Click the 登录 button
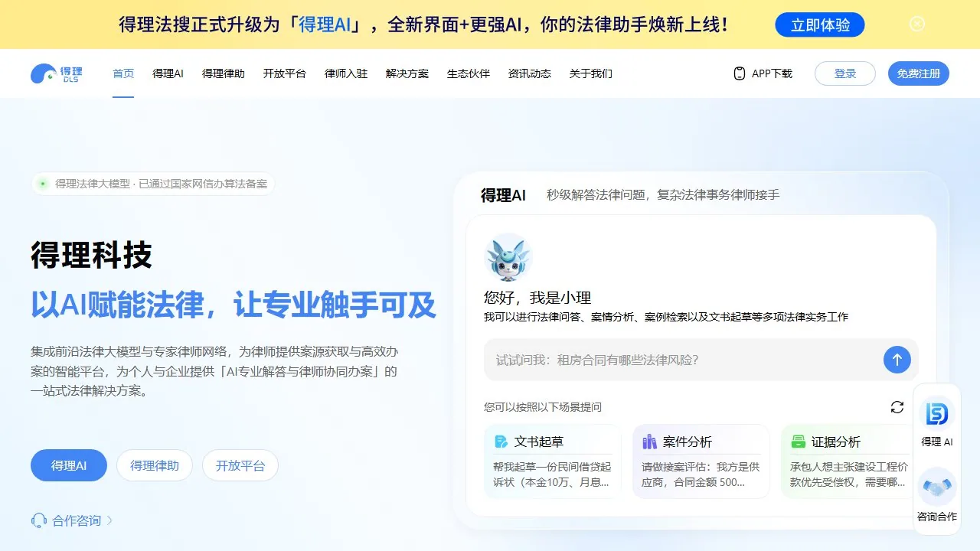Image resolution: width=980 pixels, height=551 pixels. [x=845, y=73]
